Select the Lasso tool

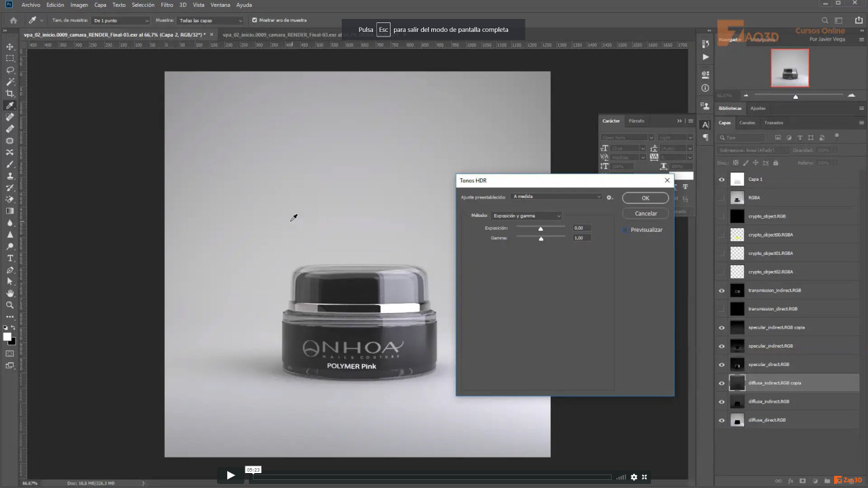[x=10, y=70]
